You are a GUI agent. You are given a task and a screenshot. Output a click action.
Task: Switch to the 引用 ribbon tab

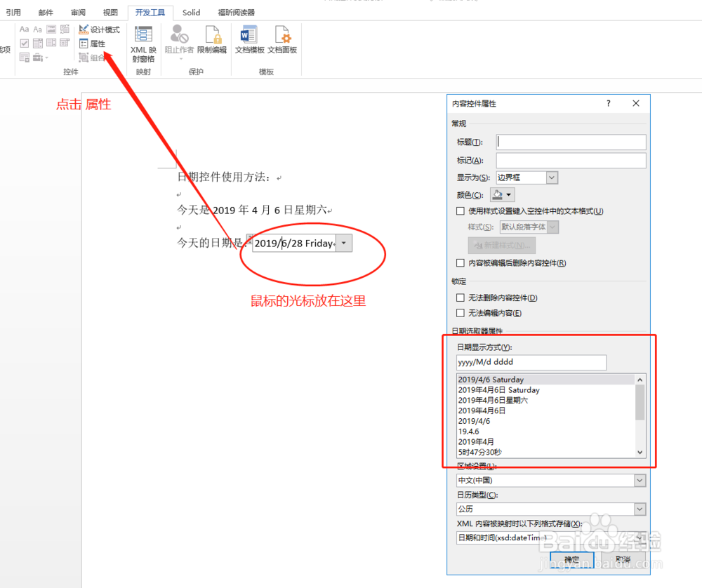pos(13,13)
